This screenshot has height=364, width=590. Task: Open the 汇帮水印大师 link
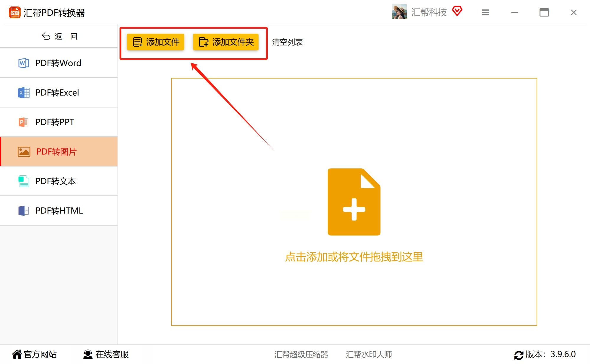369,354
